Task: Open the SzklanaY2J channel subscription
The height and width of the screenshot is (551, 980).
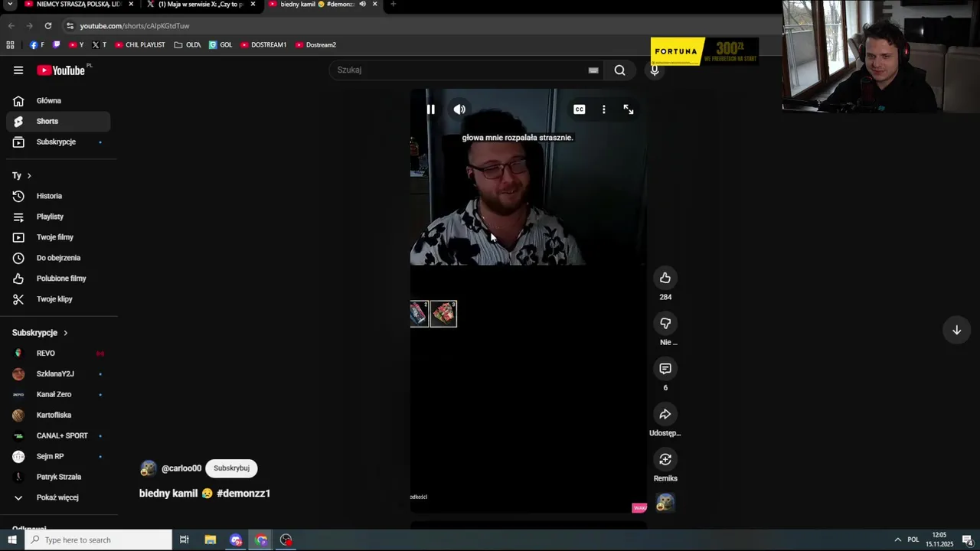Action: pos(58,373)
